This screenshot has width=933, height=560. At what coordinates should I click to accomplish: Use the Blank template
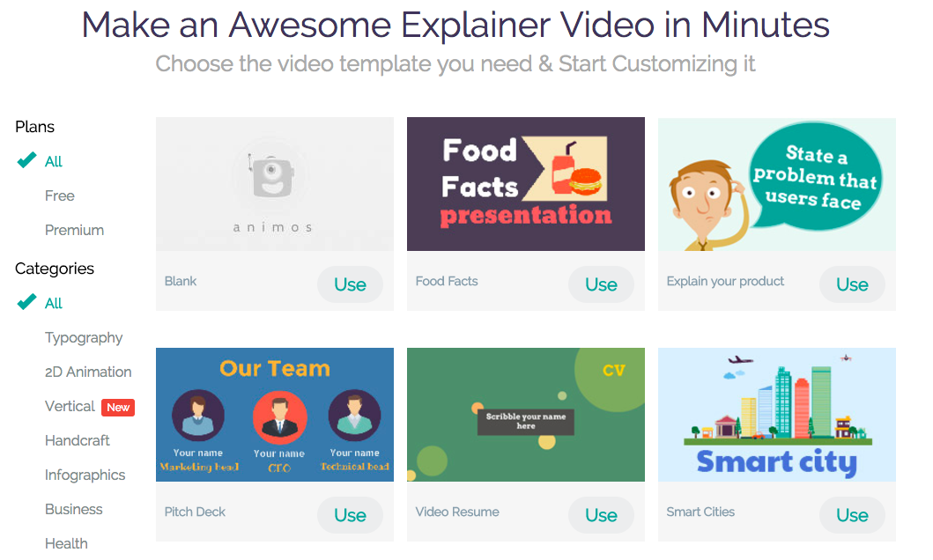[350, 284]
